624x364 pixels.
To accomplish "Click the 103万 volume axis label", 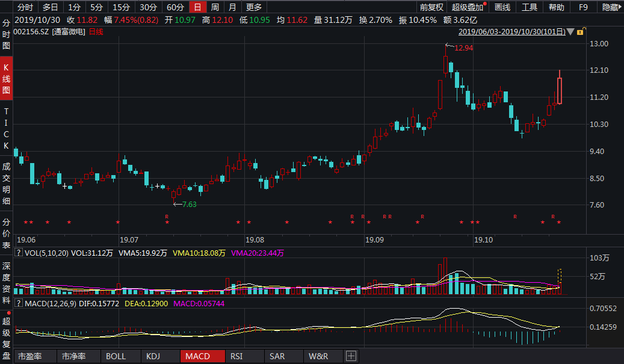I will click(599, 258).
